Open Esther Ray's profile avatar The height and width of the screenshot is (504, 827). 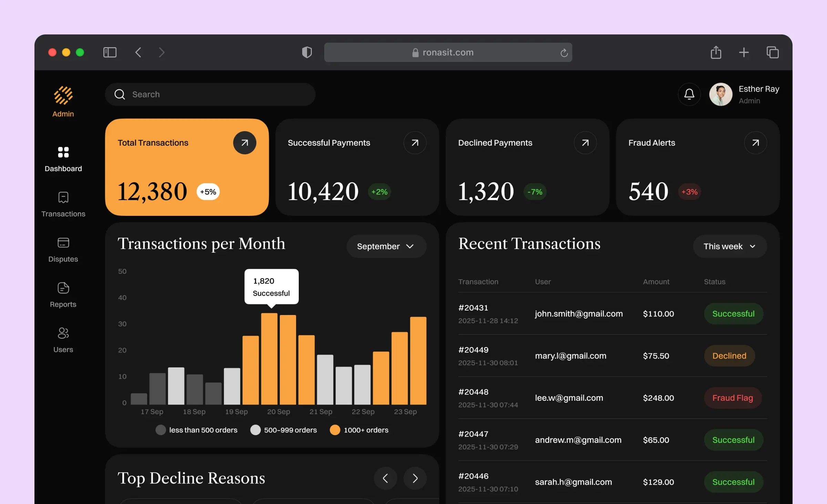click(x=721, y=94)
